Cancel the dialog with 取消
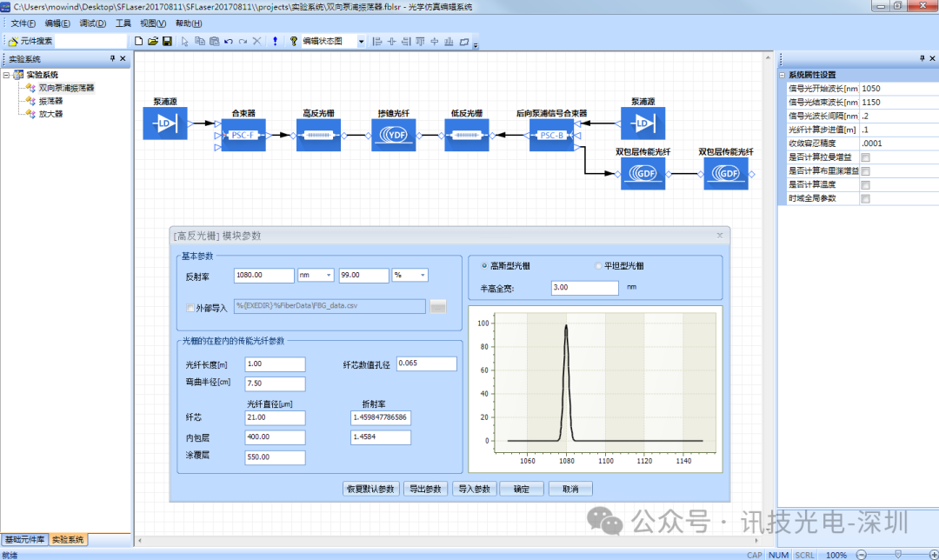Image resolution: width=939 pixels, height=560 pixels. coord(570,489)
